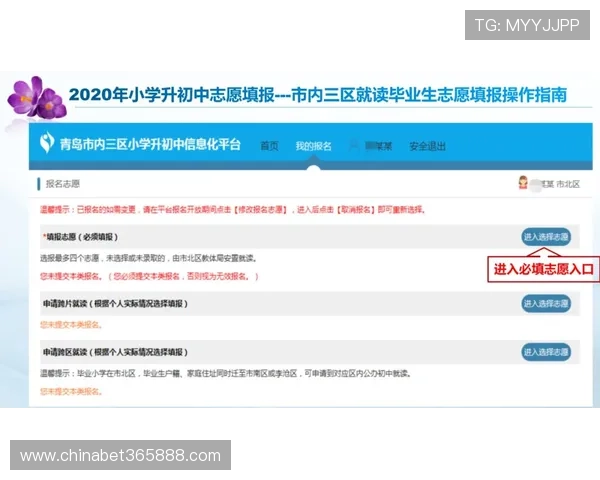This screenshot has height=480, width=600.
Task: Click the 申请跨区就读 row label
Action: tap(115, 352)
